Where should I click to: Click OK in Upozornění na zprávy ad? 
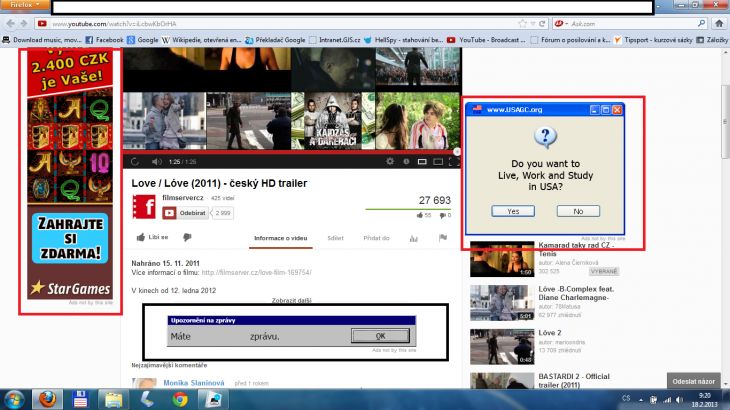coord(380,336)
